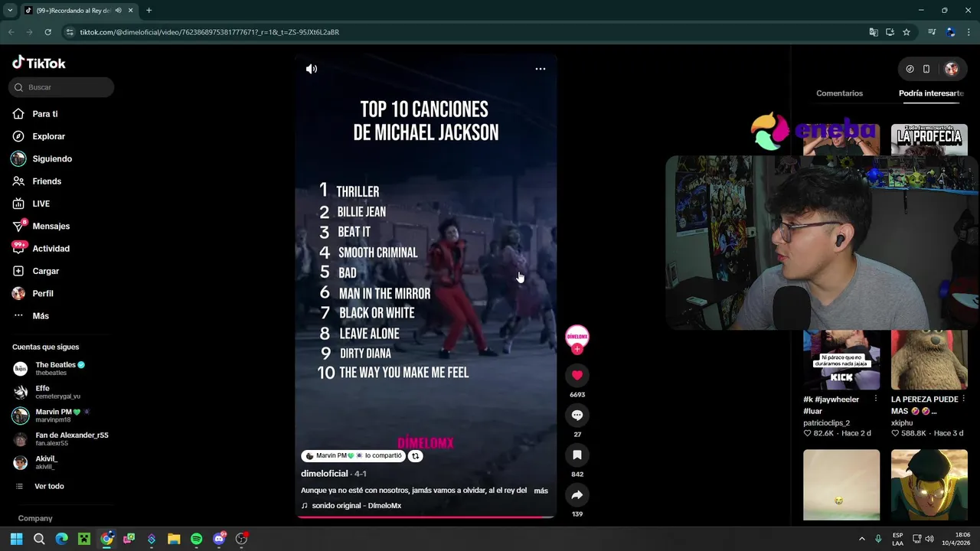The width and height of the screenshot is (980, 551).
Task: Share video via arrow icon
Action: [577, 495]
